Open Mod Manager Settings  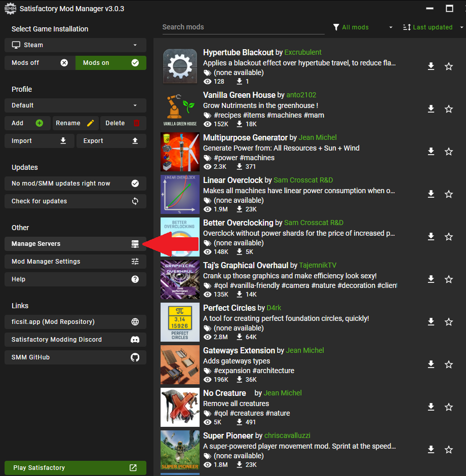point(75,262)
